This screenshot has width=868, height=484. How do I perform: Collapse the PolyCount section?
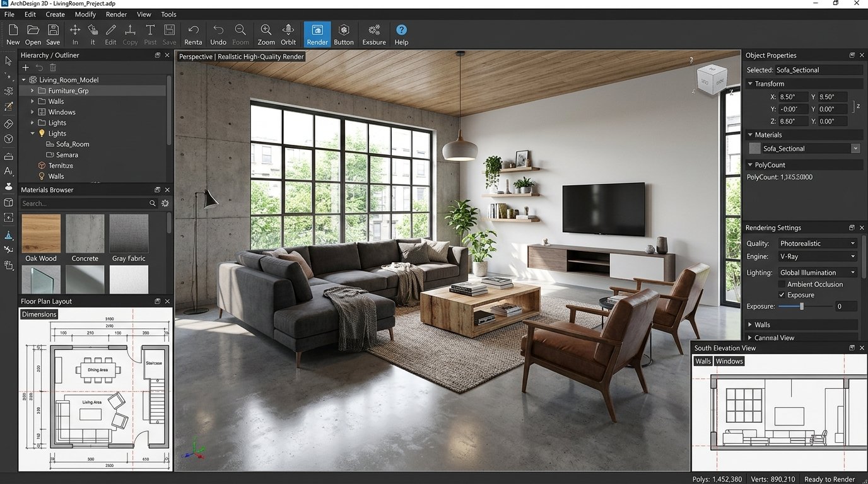click(750, 165)
